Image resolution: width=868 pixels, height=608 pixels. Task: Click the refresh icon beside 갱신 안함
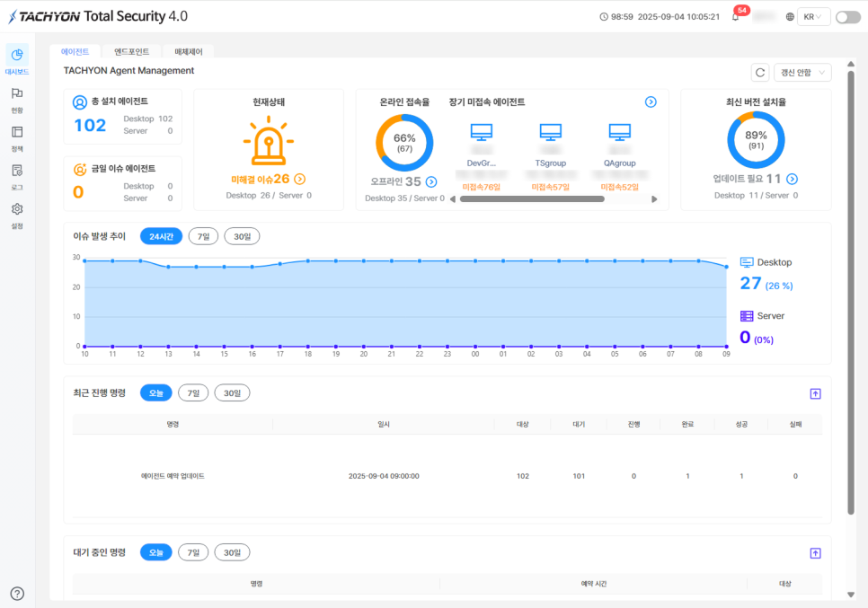click(x=760, y=73)
